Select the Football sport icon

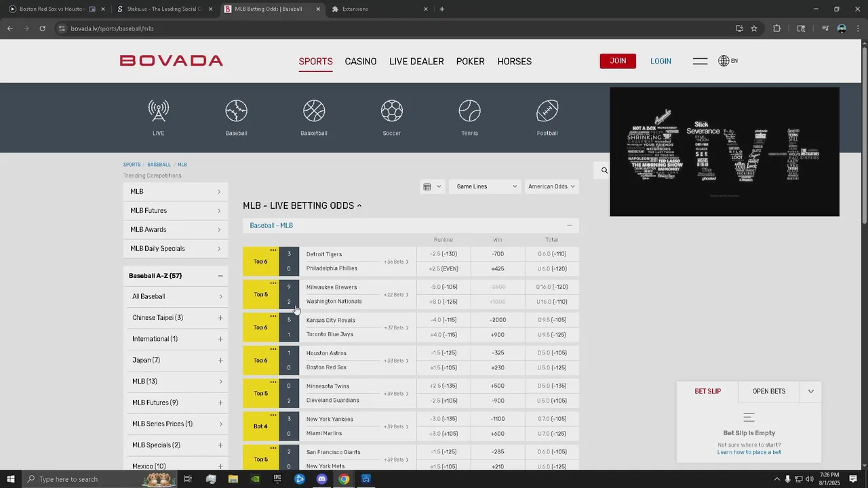[547, 118]
